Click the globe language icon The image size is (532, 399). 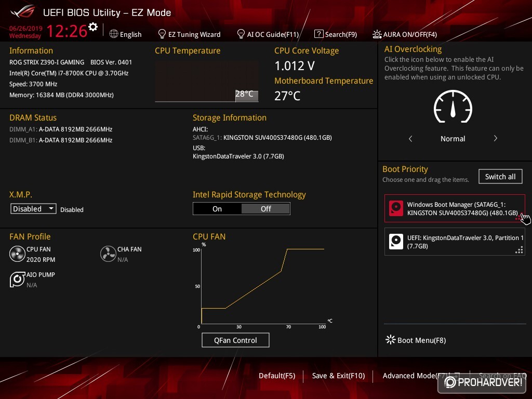(114, 34)
